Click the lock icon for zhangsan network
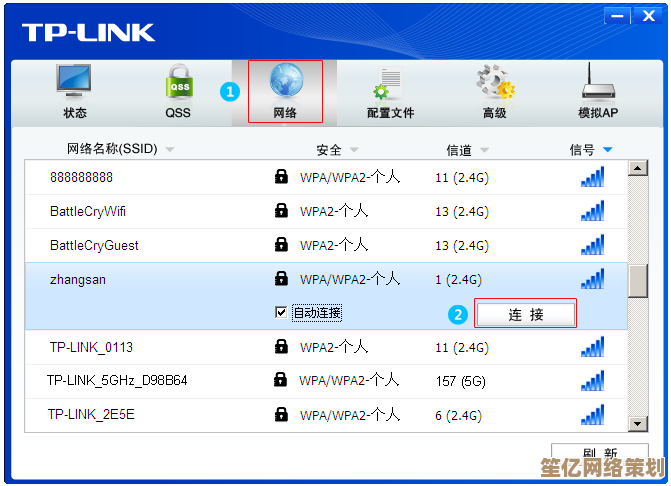 pos(281,279)
